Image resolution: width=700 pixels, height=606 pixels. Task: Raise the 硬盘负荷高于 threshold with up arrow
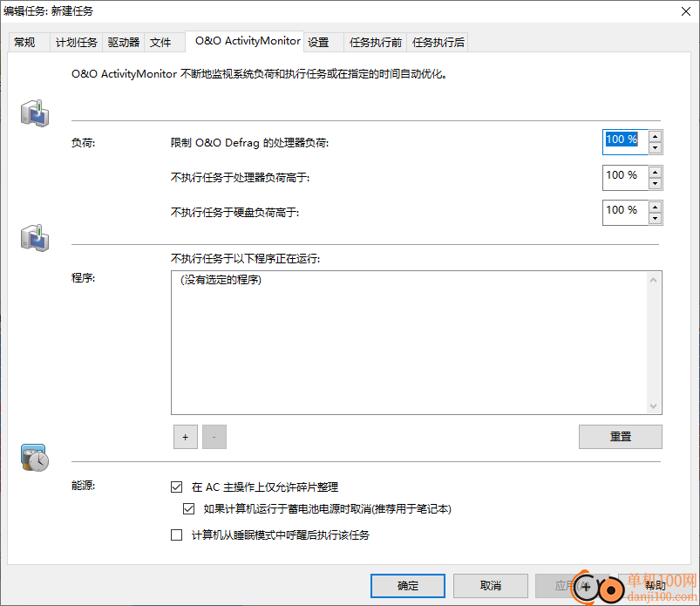click(655, 207)
